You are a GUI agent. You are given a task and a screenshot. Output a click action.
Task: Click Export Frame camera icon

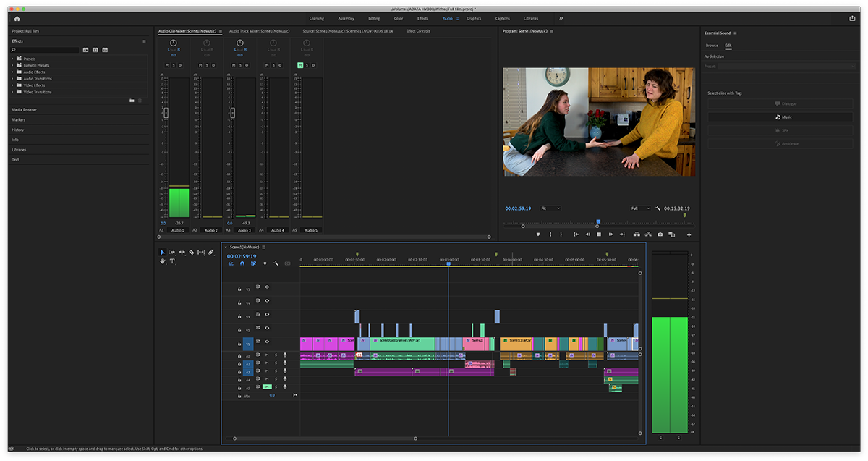tap(660, 234)
